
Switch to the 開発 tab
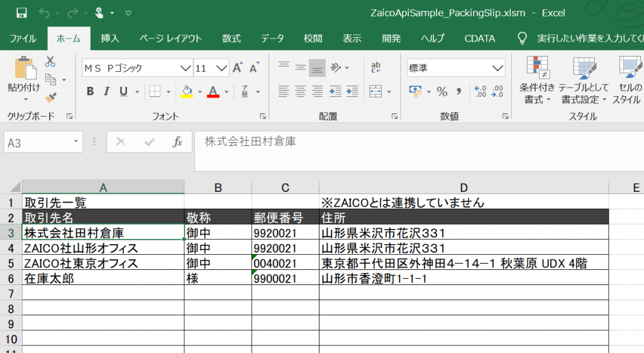[x=391, y=38]
